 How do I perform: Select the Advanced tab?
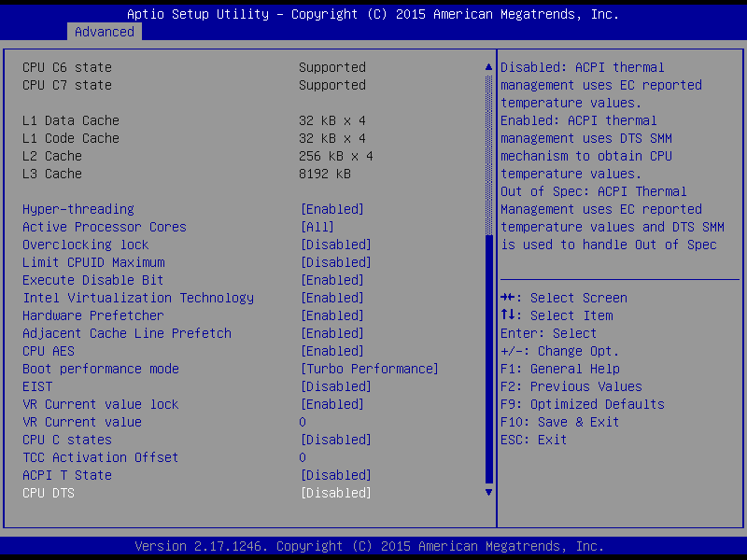point(105,32)
